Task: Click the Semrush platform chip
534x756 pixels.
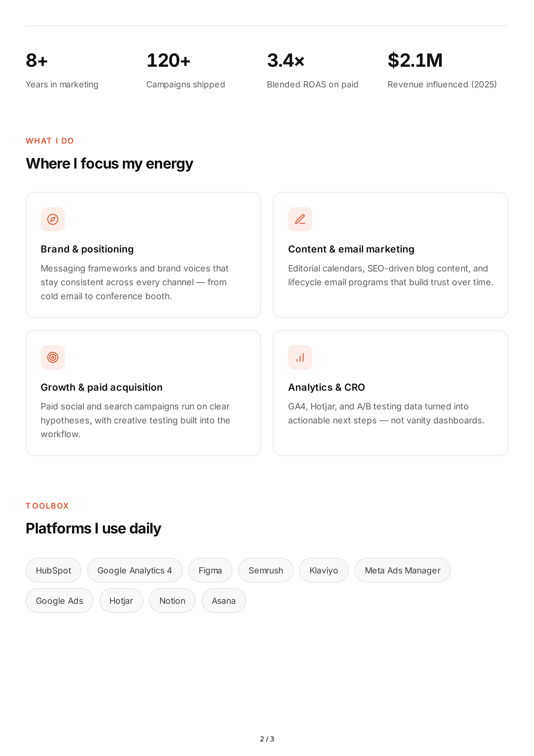Action: (x=266, y=570)
